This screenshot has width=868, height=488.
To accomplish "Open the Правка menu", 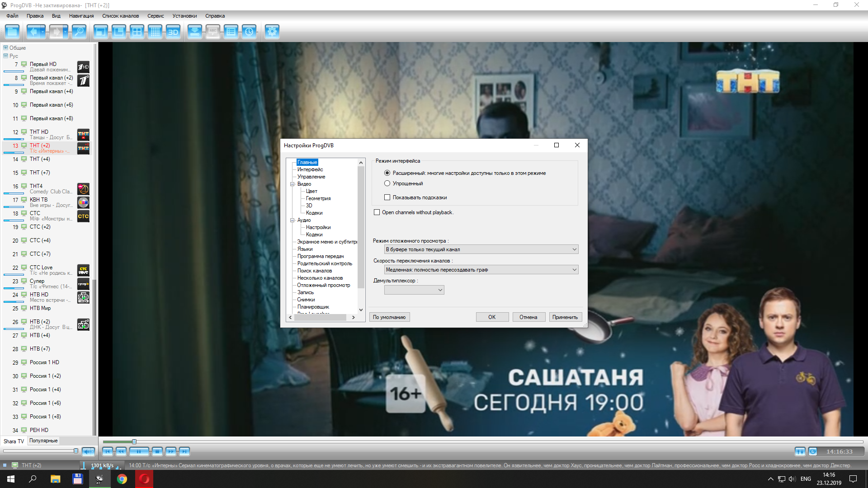I will (x=35, y=16).
